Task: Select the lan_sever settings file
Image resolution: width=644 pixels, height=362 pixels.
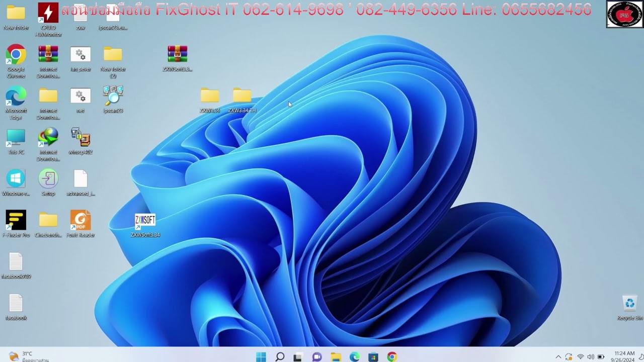Action: click(x=80, y=59)
